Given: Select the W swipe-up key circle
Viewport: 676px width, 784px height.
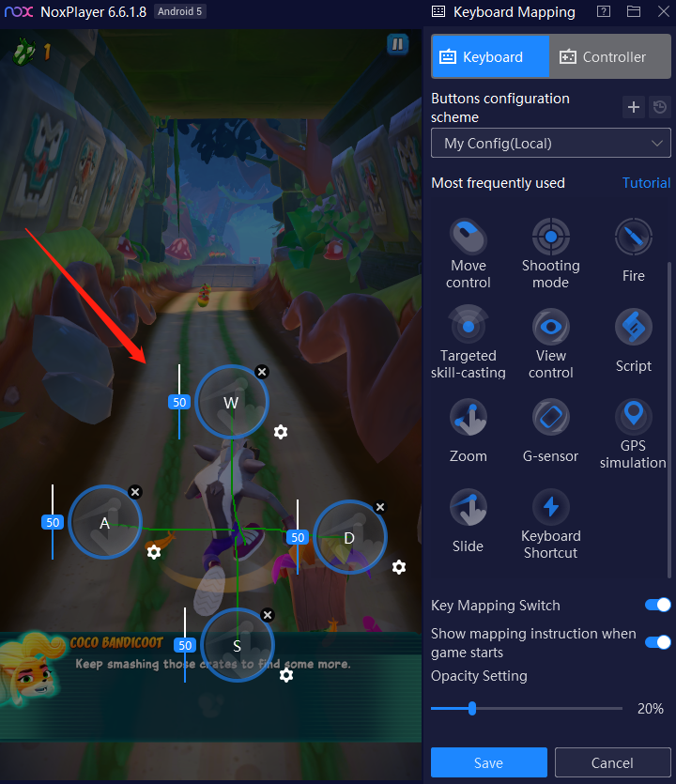Looking at the screenshot, I should pyautogui.click(x=231, y=402).
